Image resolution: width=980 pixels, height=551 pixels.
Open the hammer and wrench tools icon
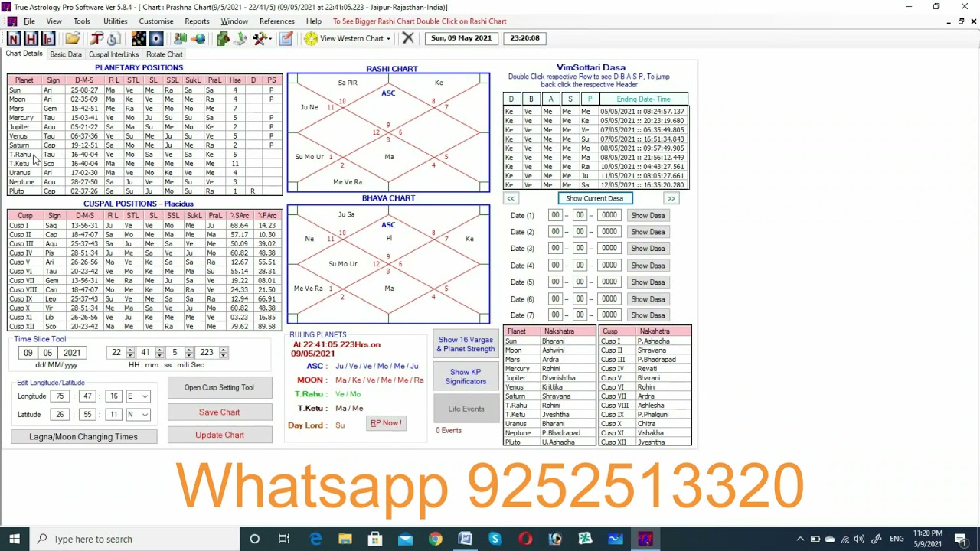[x=261, y=38]
